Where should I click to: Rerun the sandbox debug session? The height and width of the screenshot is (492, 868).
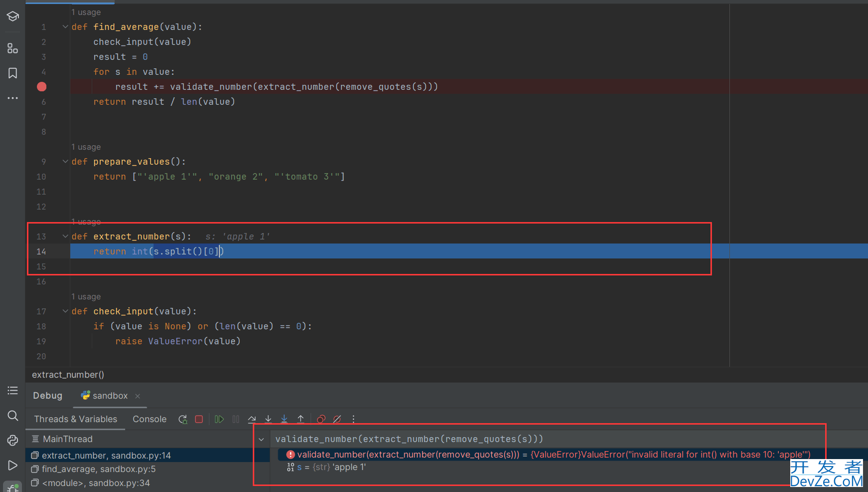point(183,419)
